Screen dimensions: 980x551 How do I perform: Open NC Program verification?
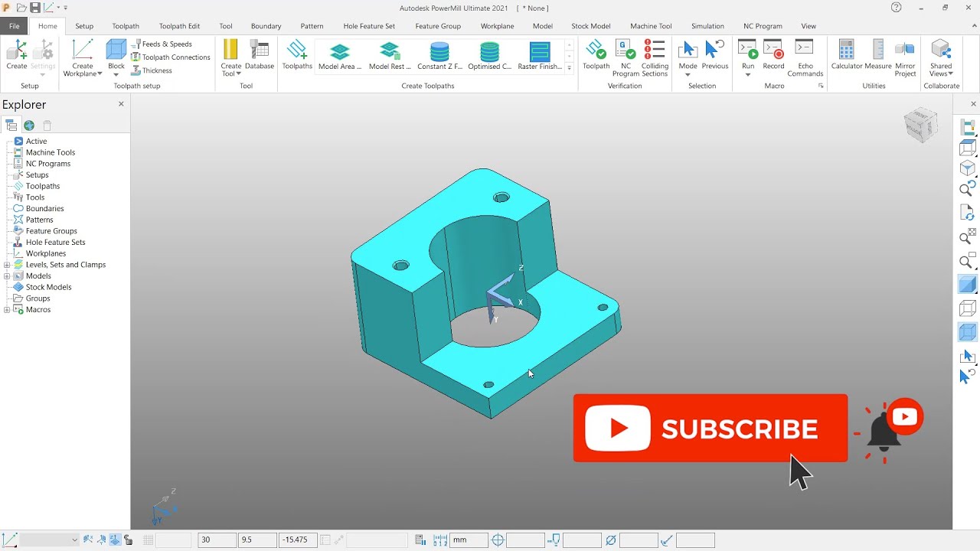tap(626, 58)
